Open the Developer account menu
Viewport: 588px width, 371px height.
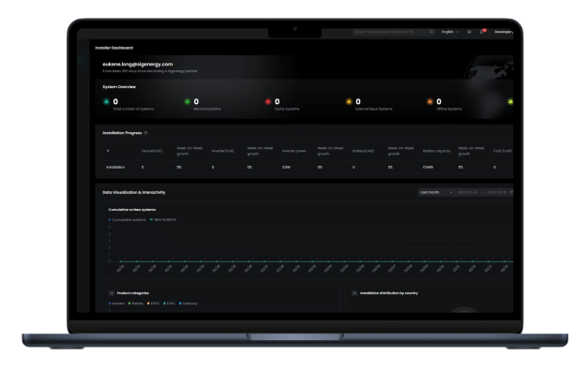coord(504,32)
